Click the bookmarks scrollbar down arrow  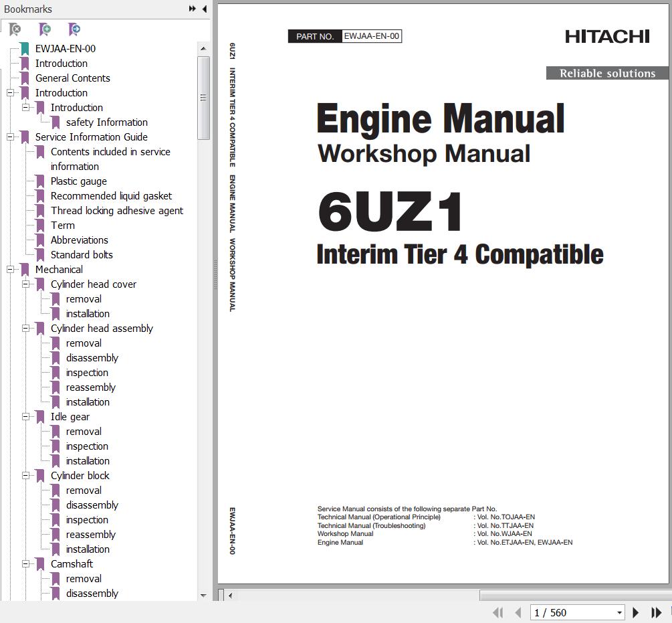tap(203, 595)
